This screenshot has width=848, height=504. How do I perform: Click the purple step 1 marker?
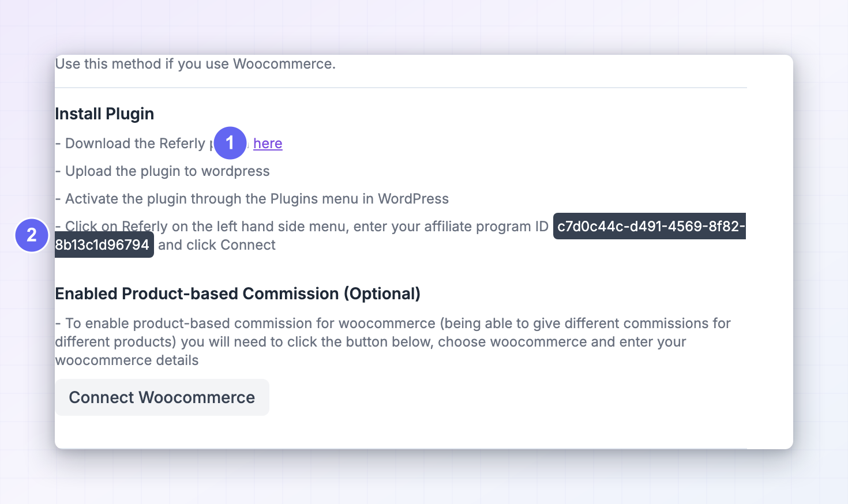[230, 142]
